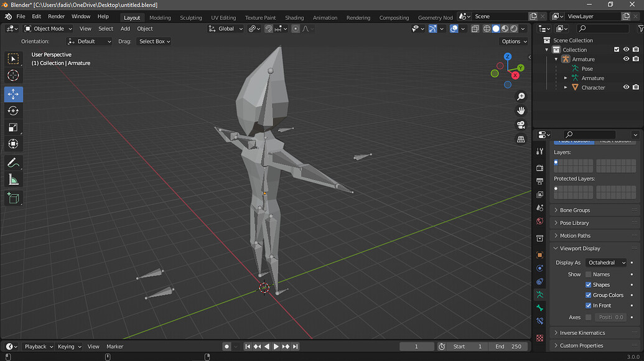Viewport: 644px width, 361px height.
Task: Open the Display As Octahedral dropdown
Action: [606, 263]
